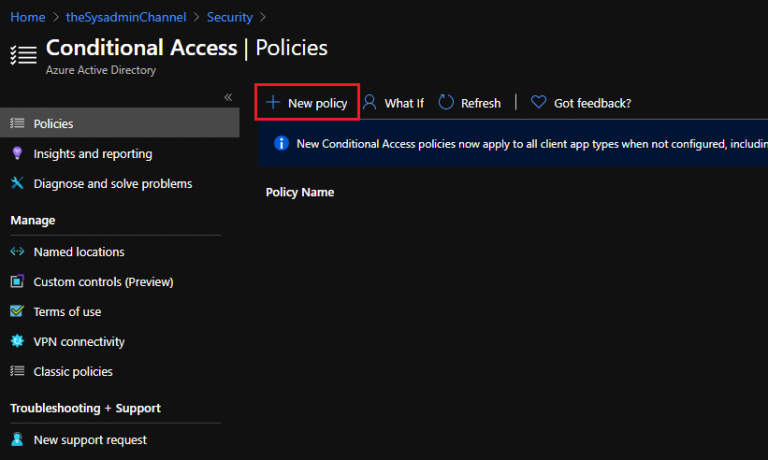This screenshot has height=460, width=768.
Task: Select Policies in the sidebar
Action: (120, 123)
